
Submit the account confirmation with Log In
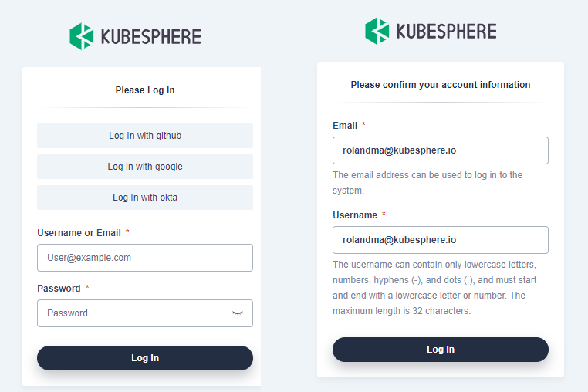[440, 350]
